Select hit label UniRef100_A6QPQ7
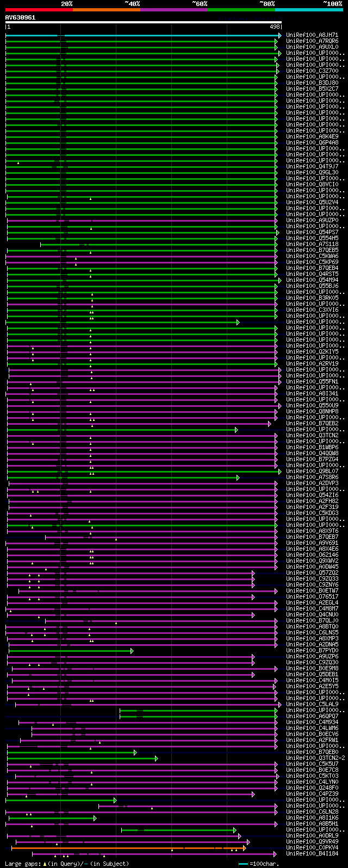This screenshot has height=868, width=348. pos(312,716)
